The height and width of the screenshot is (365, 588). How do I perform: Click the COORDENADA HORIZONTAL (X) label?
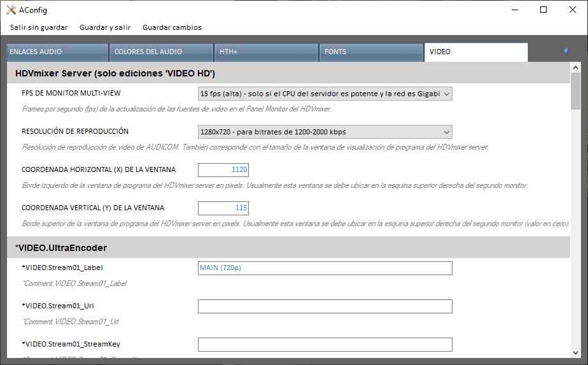[x=99, y=169]
